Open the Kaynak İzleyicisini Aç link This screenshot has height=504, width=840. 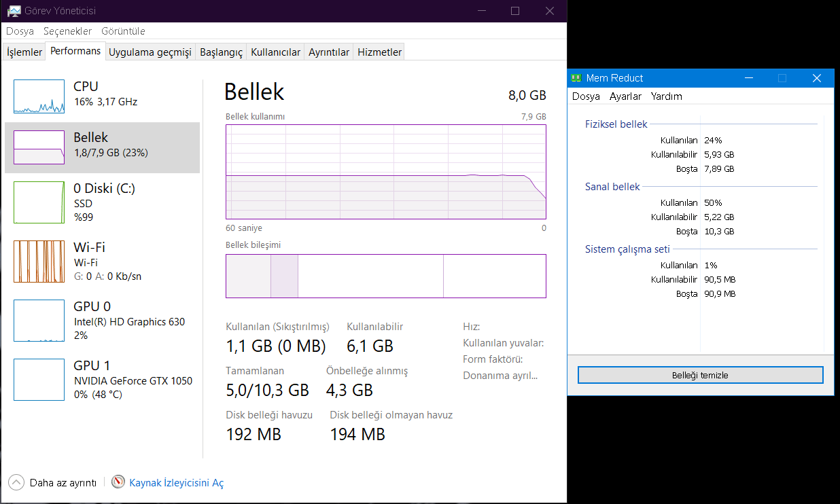point(176,483)
